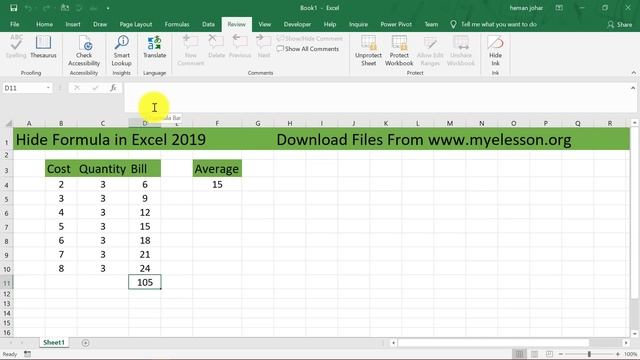Open Smart Lookup insights
Screen dimensions: 640x360
coord(122,51)
